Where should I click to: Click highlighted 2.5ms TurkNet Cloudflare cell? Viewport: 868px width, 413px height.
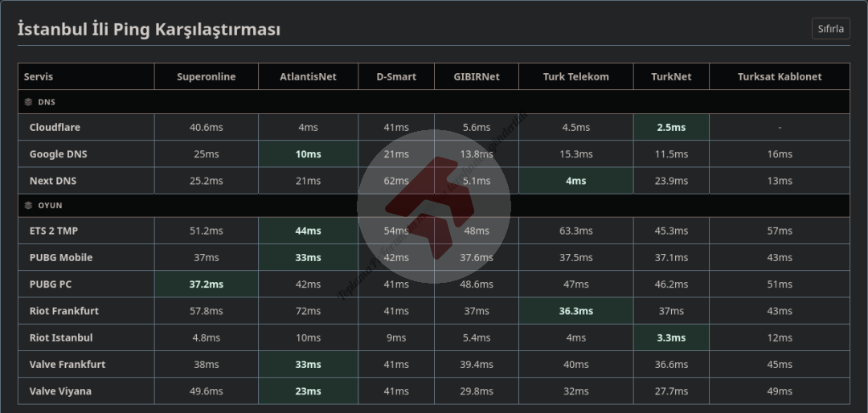pyautogui.click(x=670, y=127)
